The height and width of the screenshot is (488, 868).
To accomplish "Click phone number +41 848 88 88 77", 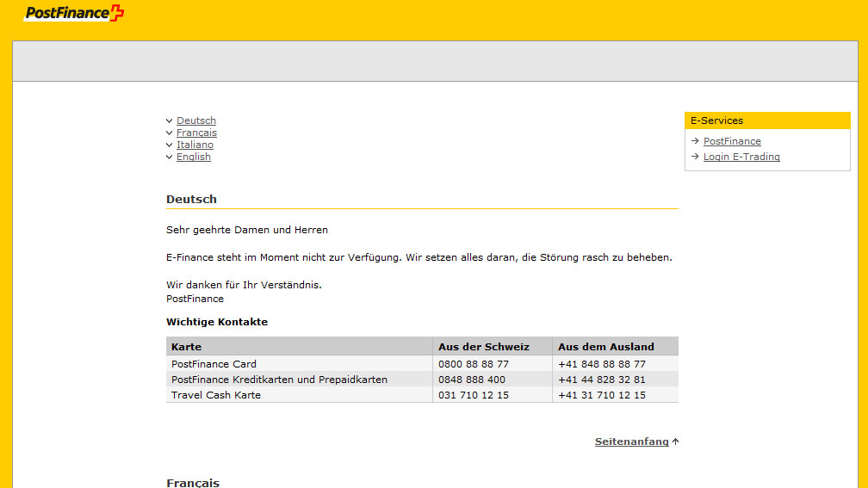I will click(x=602, y=364).
